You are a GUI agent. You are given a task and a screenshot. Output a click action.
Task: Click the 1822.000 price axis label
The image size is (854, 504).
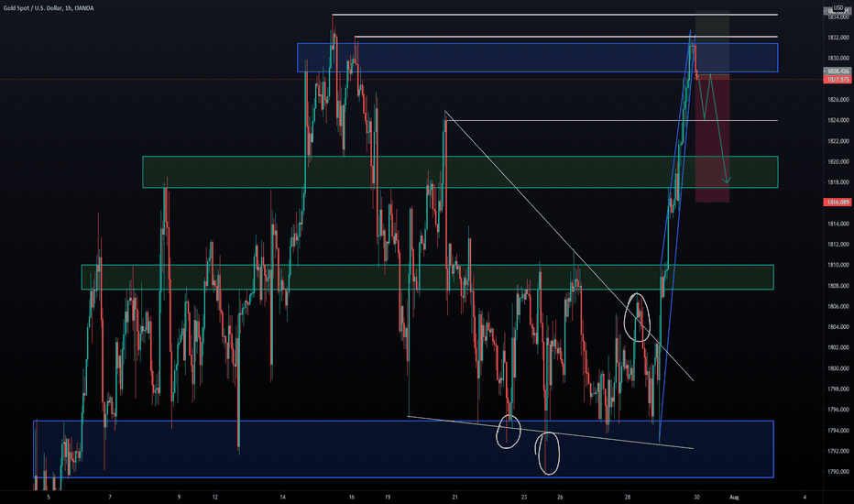click(838, 141)
